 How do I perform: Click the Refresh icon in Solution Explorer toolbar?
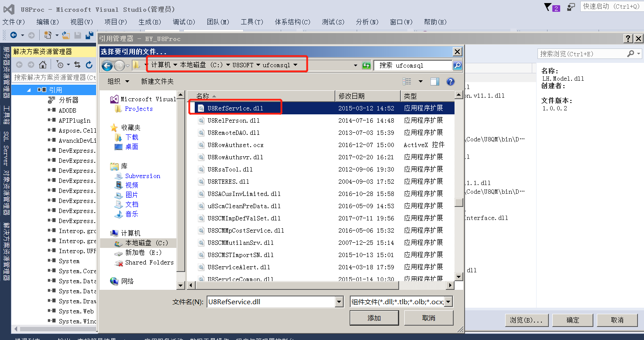click(x=89, y=65)
